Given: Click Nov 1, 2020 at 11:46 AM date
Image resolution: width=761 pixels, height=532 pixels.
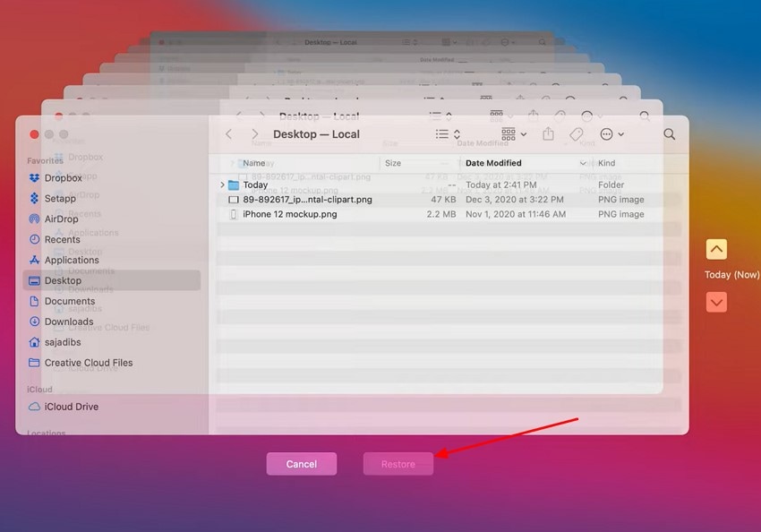Looking at the screenshot, I should [x=516, y=214].
